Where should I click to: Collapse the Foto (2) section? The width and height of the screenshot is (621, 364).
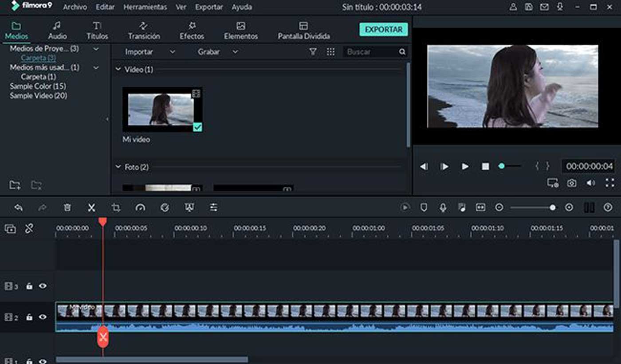(x=118, y=167)
